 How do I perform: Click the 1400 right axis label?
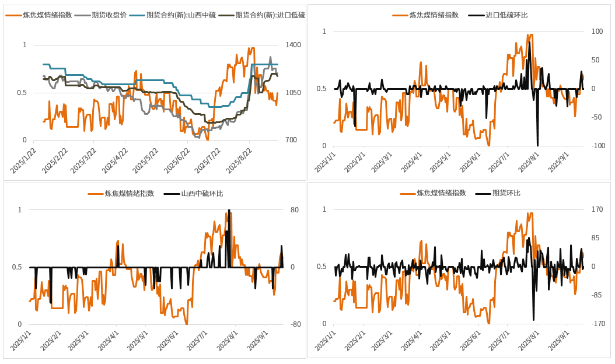coord(293,45)
